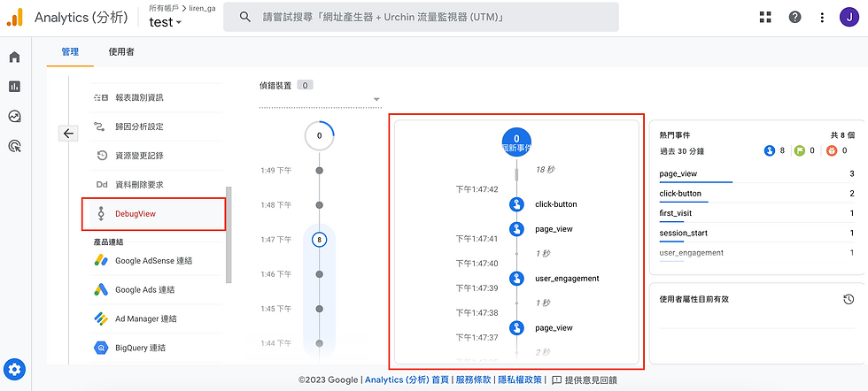Click page_view event label at 下午1:47:41
The height and width of the screenshot is (391, 868).
(554, 229)
